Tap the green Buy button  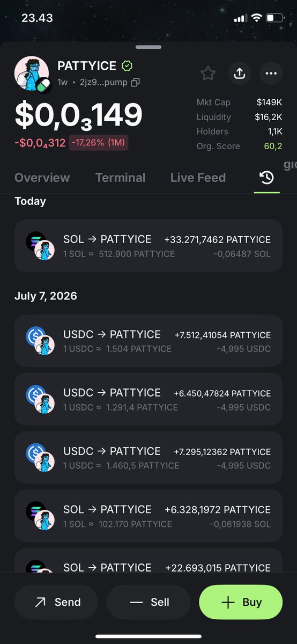[241, 602]
